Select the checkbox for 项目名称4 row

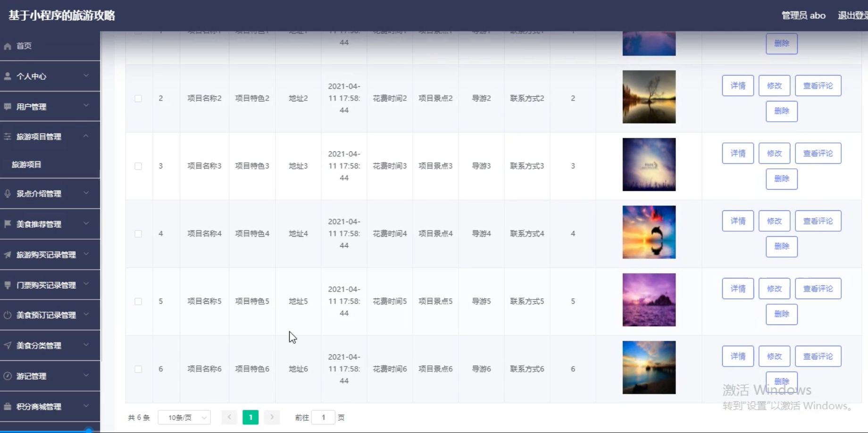tap(138, 234)
